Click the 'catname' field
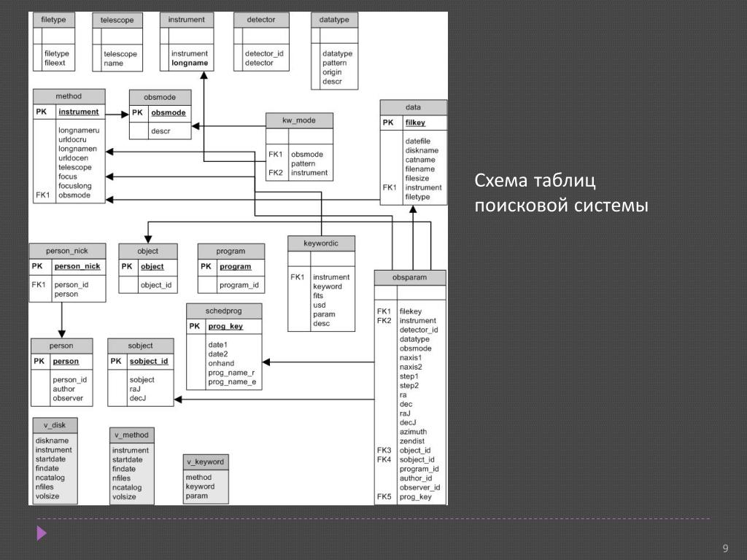Viewport: 747px width, 560px height. tap(420, 160)
